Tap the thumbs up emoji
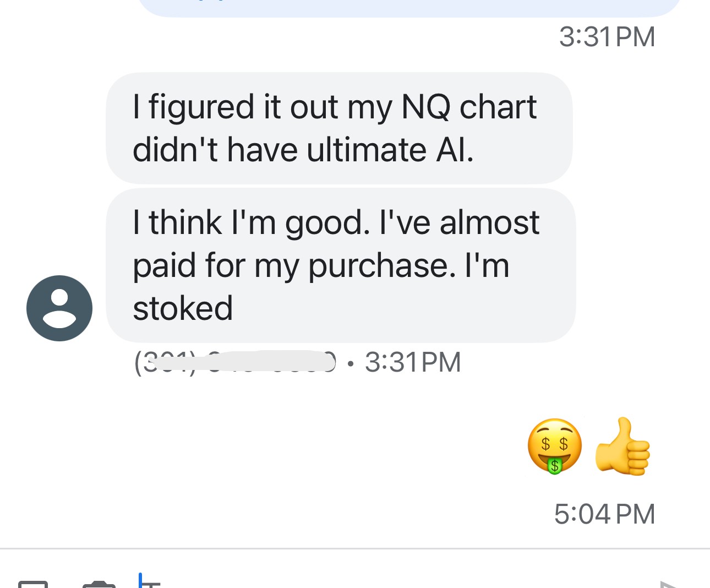 click(x=623, y=446)
